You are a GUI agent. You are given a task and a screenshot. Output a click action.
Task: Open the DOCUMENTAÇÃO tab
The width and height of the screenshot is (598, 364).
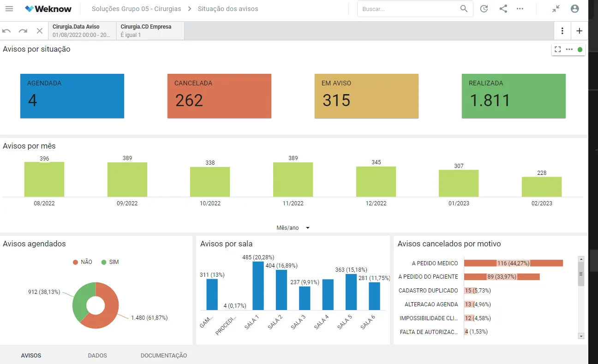[164, 356]
